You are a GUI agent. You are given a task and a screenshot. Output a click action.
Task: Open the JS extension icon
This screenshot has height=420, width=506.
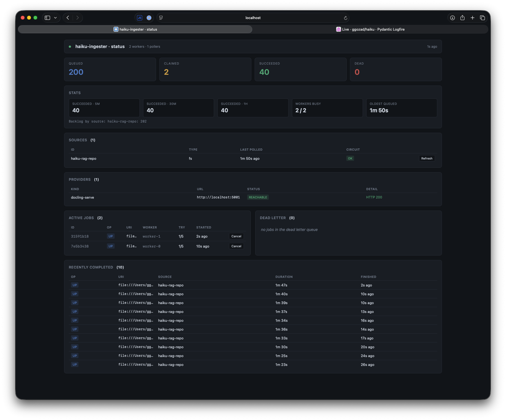click(140, 18)
